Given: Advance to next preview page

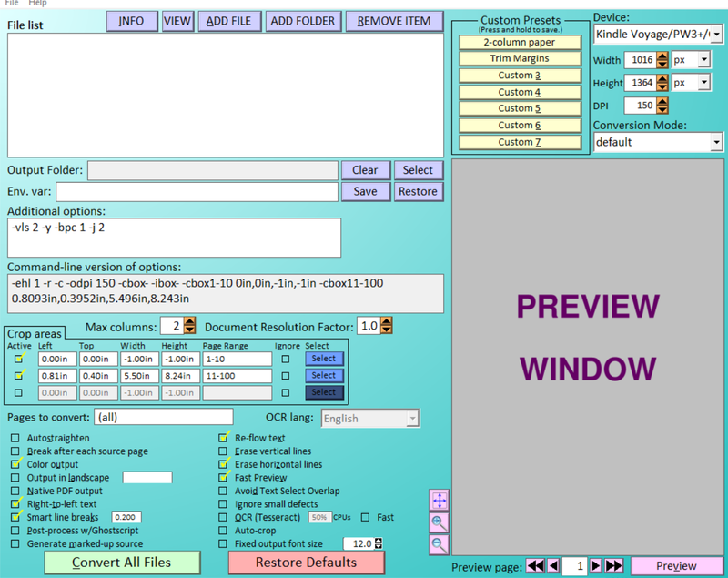Looking at the screenshot, I should [x=596, y=565].
